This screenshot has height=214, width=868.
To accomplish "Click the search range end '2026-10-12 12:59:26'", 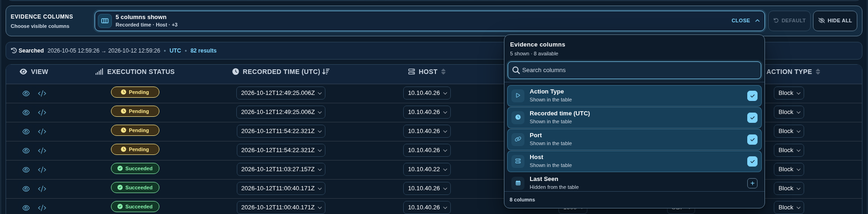I will pos(134,51).
